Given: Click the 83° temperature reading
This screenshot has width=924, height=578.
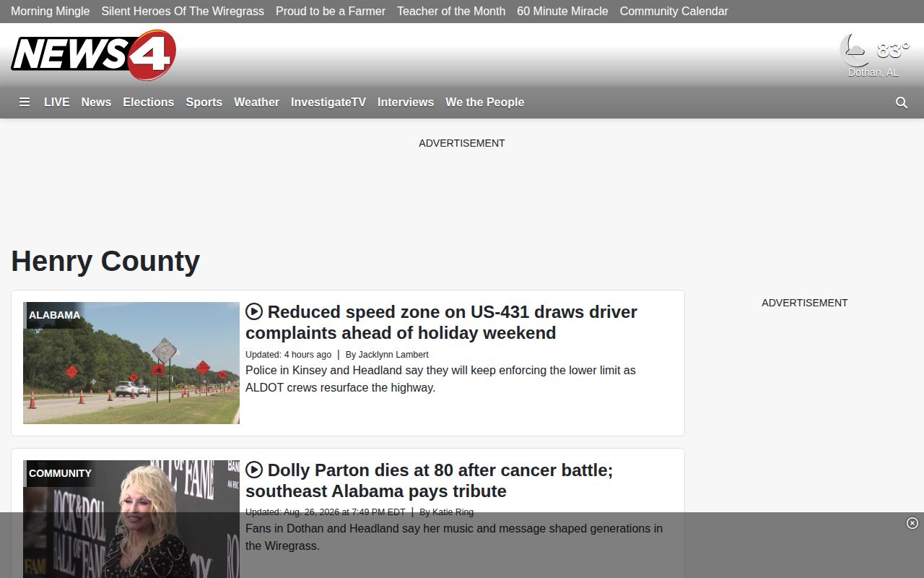Looking at the screenshot, I should coord(893,50).
